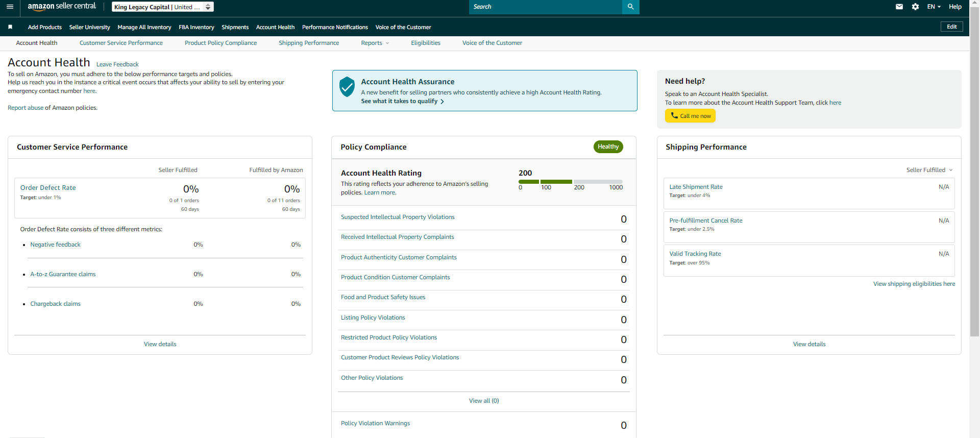This screenshot has height=438, width=980.
Task: Open FBA Inventory menu item
Action: pos(197,27)
